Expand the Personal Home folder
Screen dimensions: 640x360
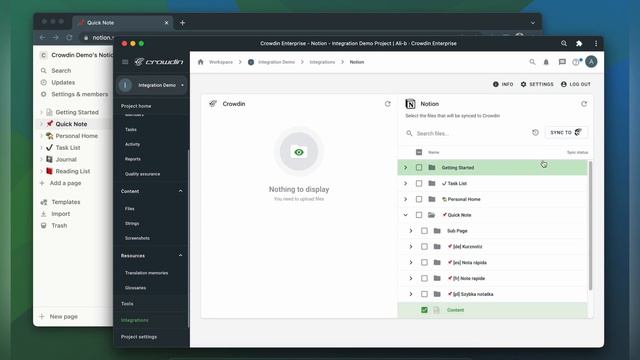[x=405, y=199]
